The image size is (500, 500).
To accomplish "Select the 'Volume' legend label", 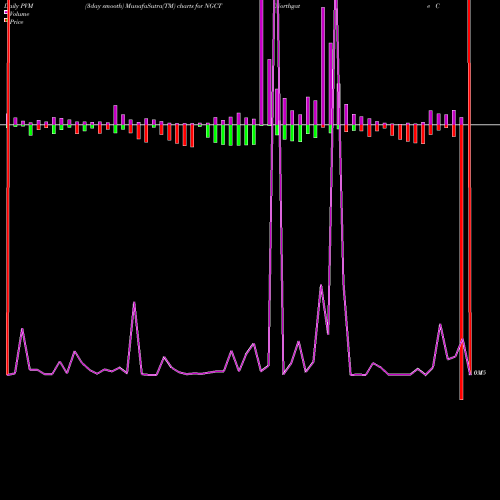I will 19,14.
